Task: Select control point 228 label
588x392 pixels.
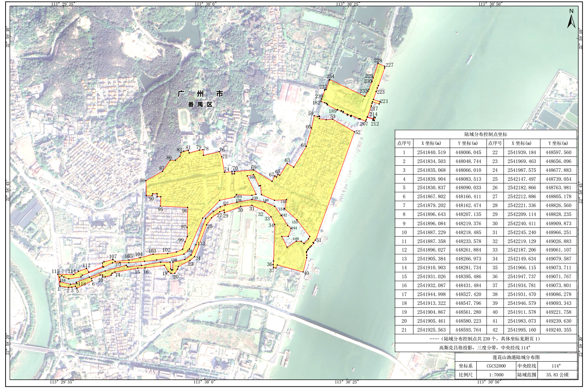Action: (377, 61)
